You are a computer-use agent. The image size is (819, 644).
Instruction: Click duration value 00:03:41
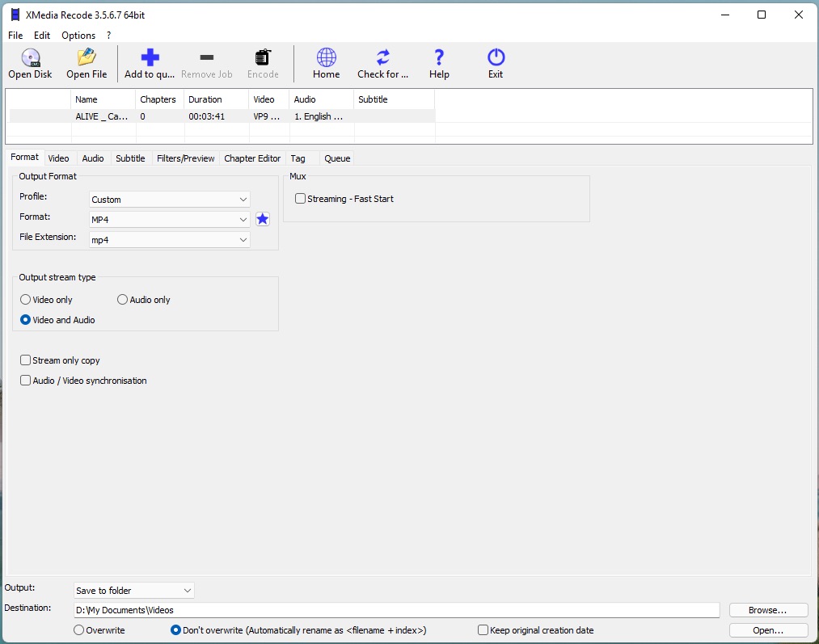pos(207,116)
